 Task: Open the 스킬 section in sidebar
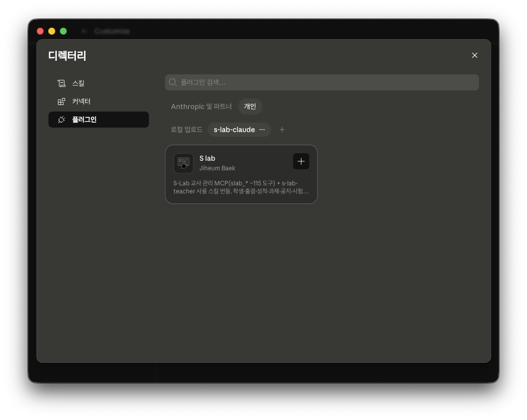tap(98, 83)
